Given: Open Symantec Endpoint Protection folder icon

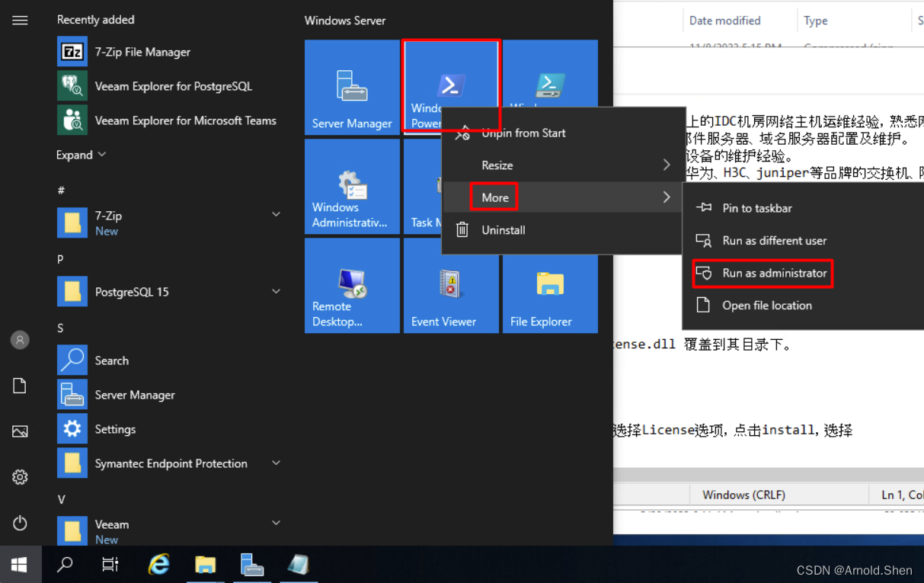Looking at the screenshot, I should coord(72,463).
